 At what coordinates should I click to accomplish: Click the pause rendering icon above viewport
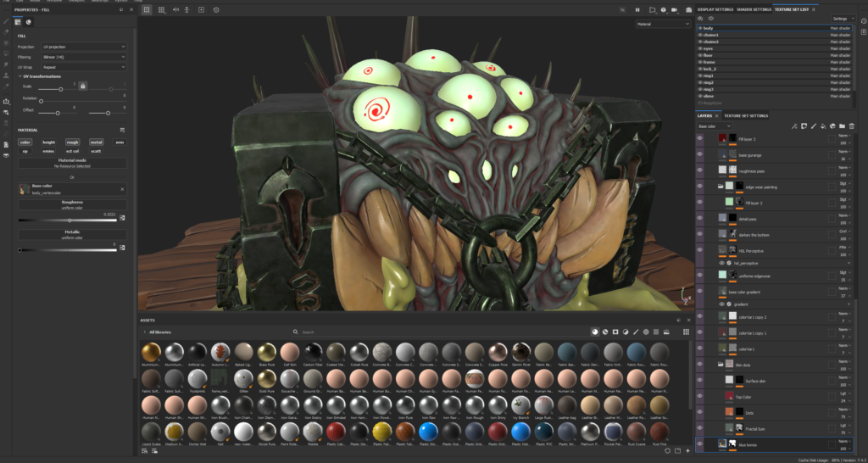pyautogui.click(x=637, y=9)
